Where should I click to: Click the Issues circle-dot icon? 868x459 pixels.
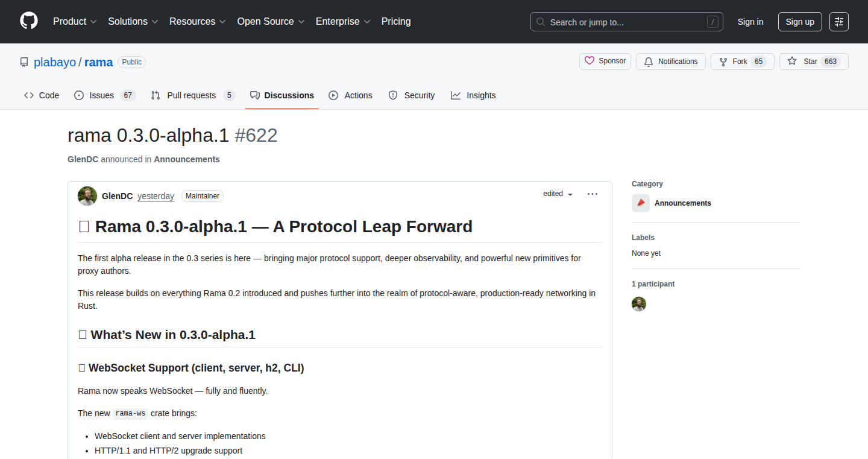click(79, 95)
